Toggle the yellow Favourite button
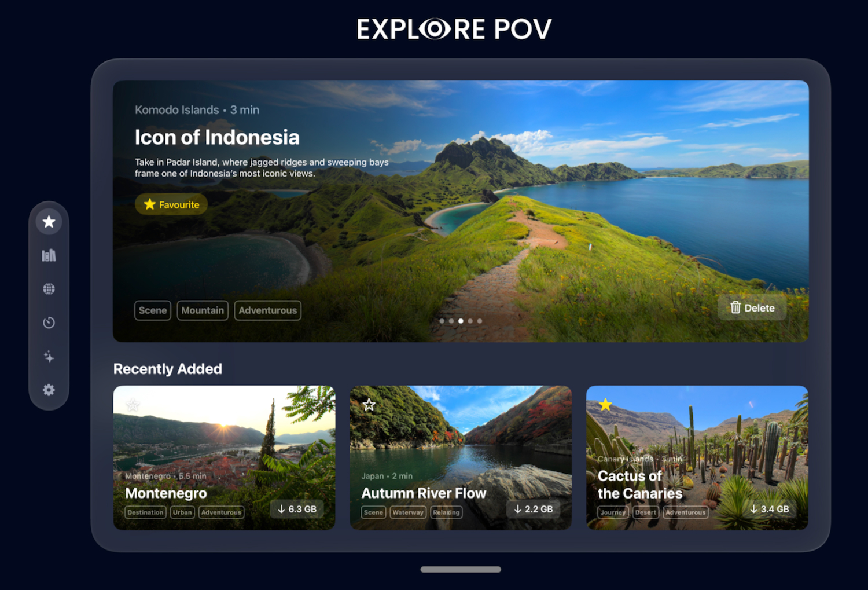868x590 pixels. pyautogui.click(x=171, y=204)
